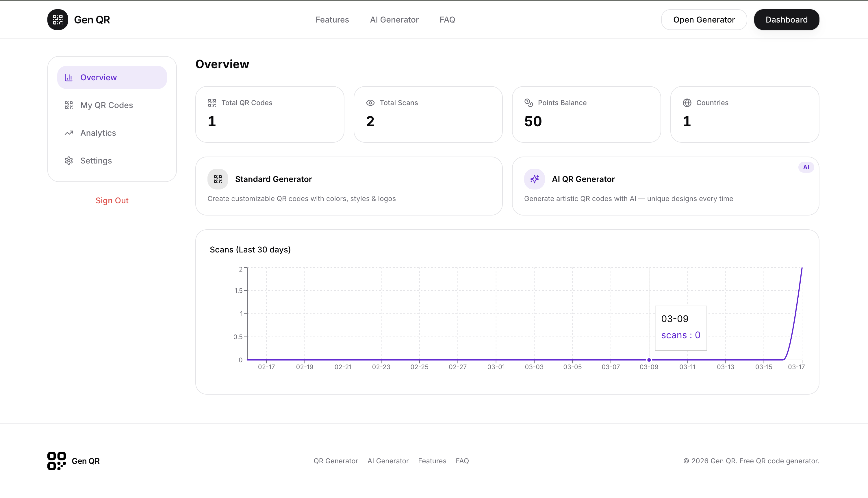Open the Features nav menu item
The height and width of the screenshot is (498, 868).
332,19
